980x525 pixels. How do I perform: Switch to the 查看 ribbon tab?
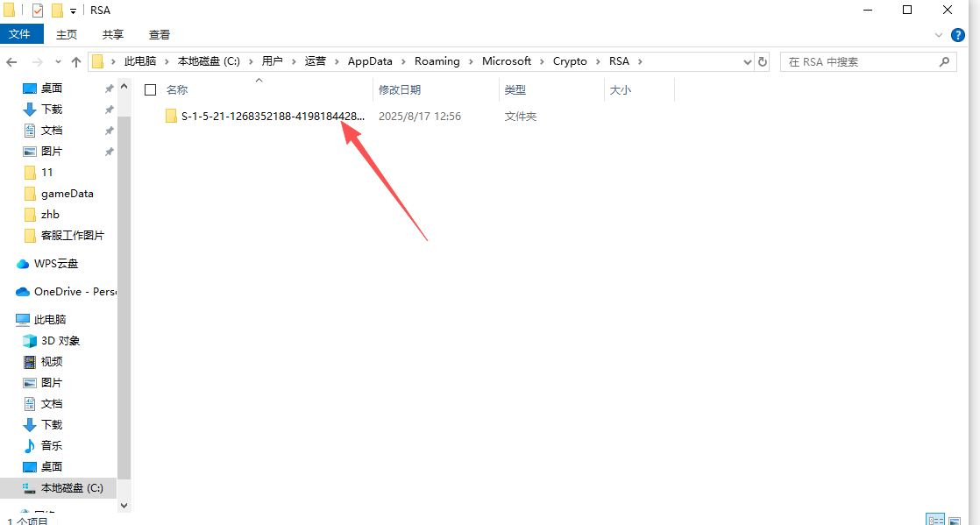(158, 34)
